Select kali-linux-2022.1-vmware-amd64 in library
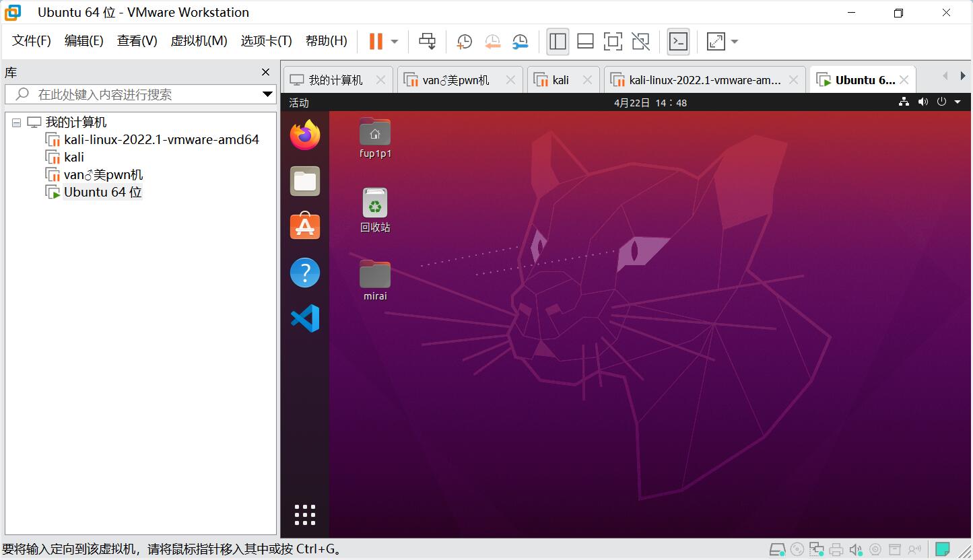 coord(152,140)
